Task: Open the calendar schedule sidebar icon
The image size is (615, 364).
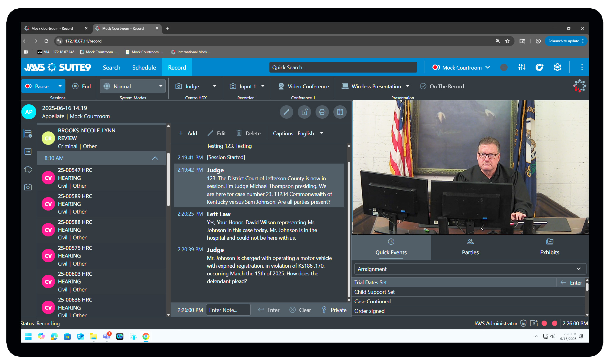Action: tap(28, 134)
